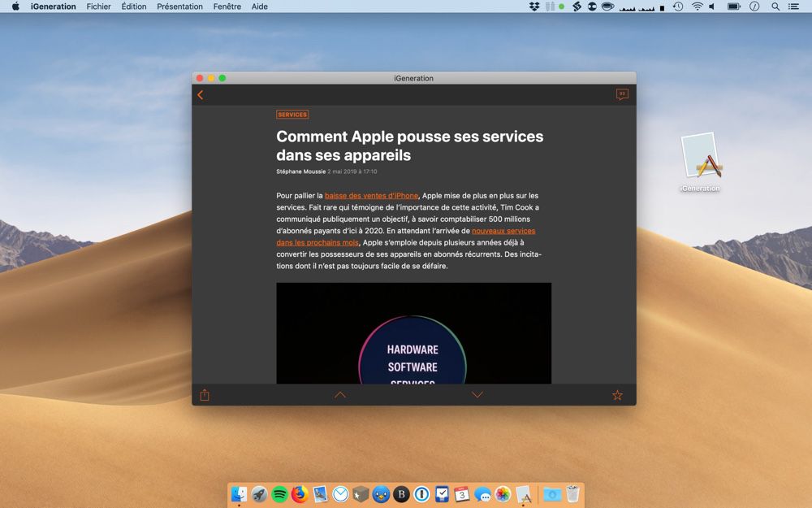
Task: Open the Présentation menu
Action: [179, 7]
